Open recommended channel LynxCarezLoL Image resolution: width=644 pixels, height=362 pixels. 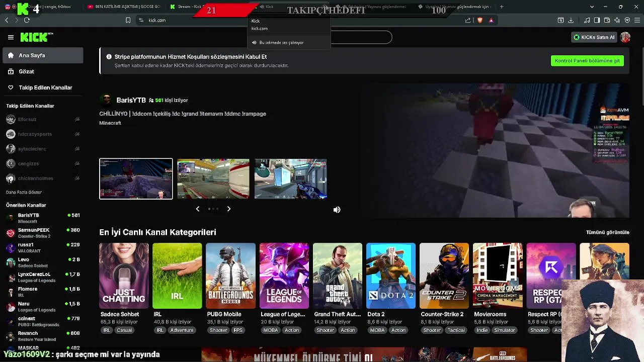tap(43, 277)
